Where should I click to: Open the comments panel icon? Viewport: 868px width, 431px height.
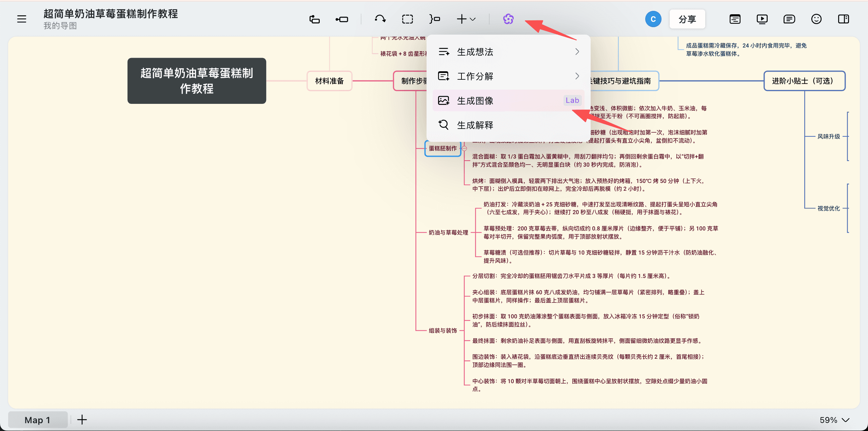(x=789, y=19)
